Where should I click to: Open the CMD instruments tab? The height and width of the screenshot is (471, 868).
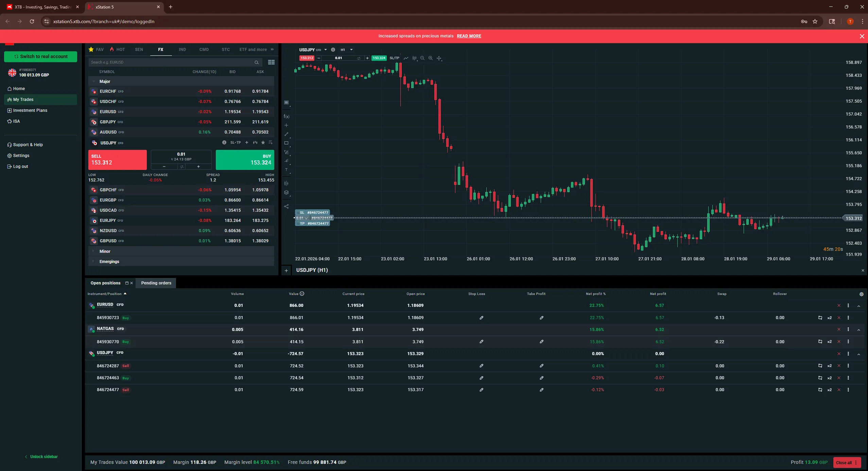204,50
